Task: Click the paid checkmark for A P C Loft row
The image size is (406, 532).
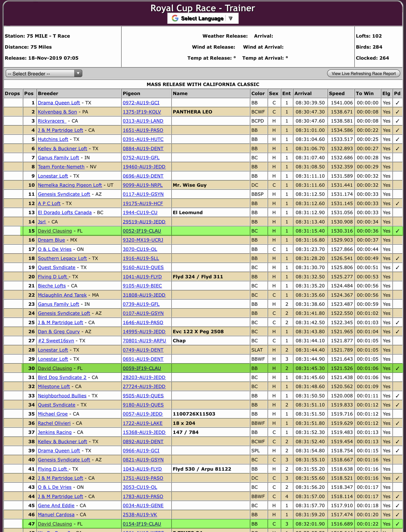Action: click(x=397, y=203)
